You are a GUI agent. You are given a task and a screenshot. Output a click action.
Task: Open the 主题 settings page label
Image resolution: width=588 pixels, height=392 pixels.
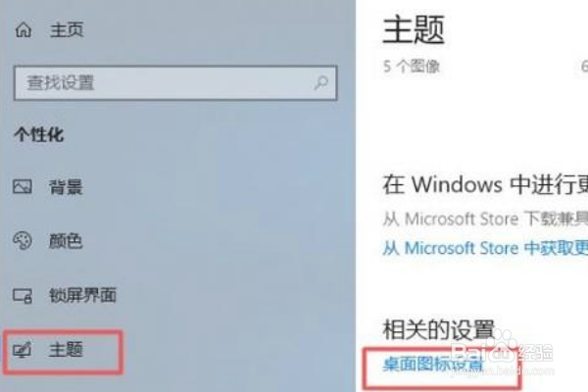(x=66, y=350)
